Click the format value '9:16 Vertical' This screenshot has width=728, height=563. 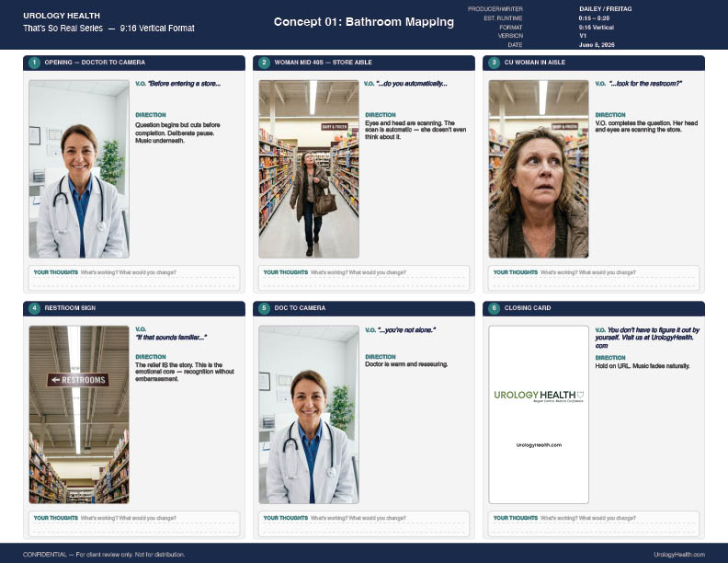tap(597, 27)
